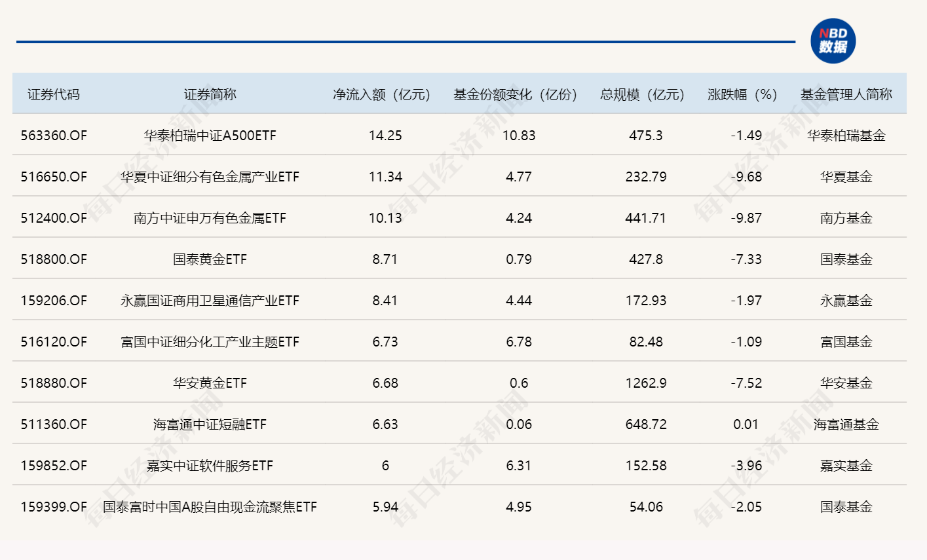Select change percentage -1.49

click(x=746, y=136)
